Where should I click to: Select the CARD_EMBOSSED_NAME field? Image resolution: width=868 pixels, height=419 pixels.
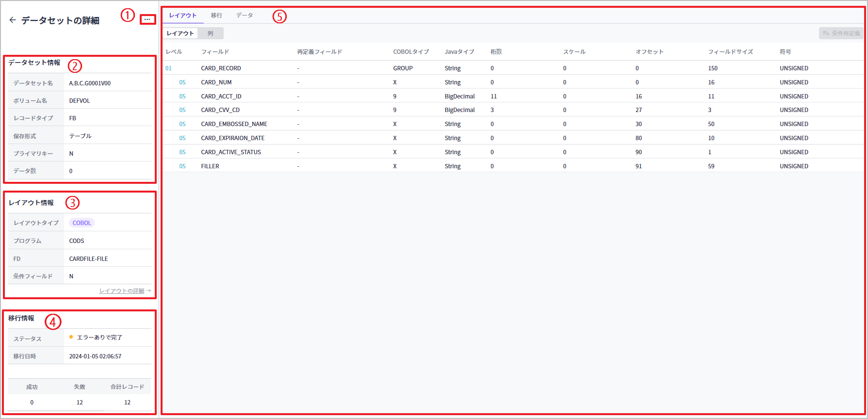234,124
